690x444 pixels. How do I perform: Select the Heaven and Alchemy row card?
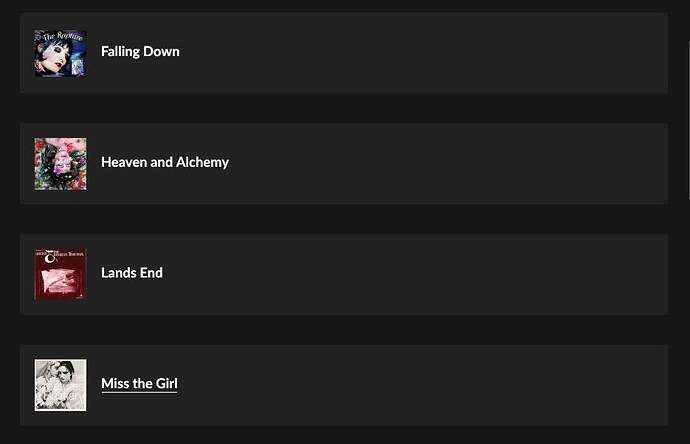click(x=344, y=164)
